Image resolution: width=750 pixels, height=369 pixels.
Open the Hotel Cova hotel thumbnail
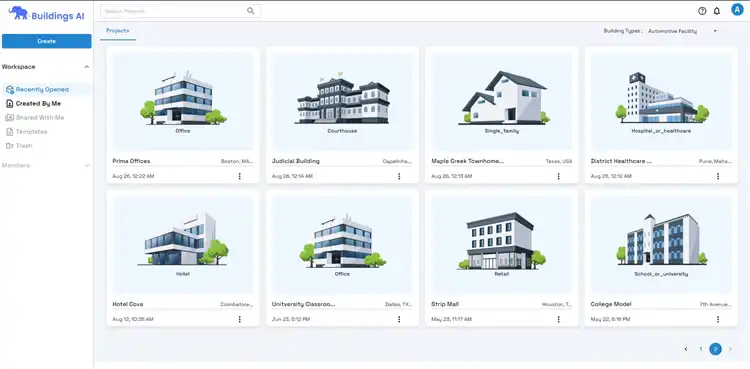[183, 245]
